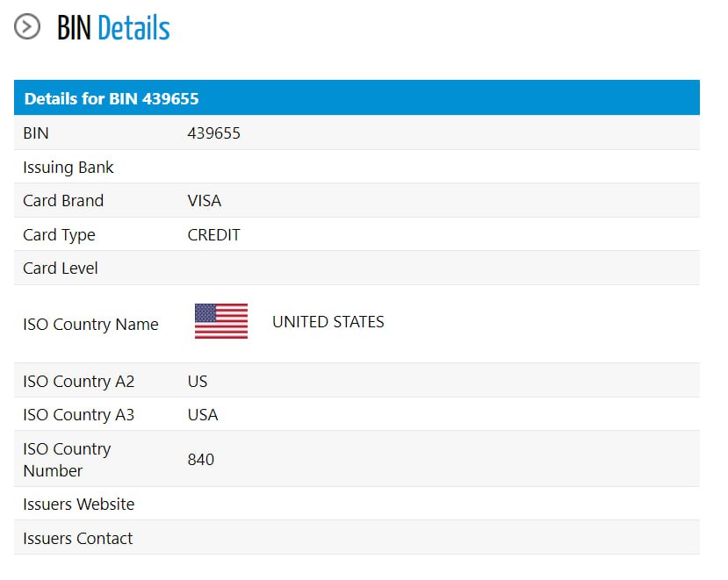Click the Card Brand label
The width and height of the screenshot is (728, 580).
63,201
